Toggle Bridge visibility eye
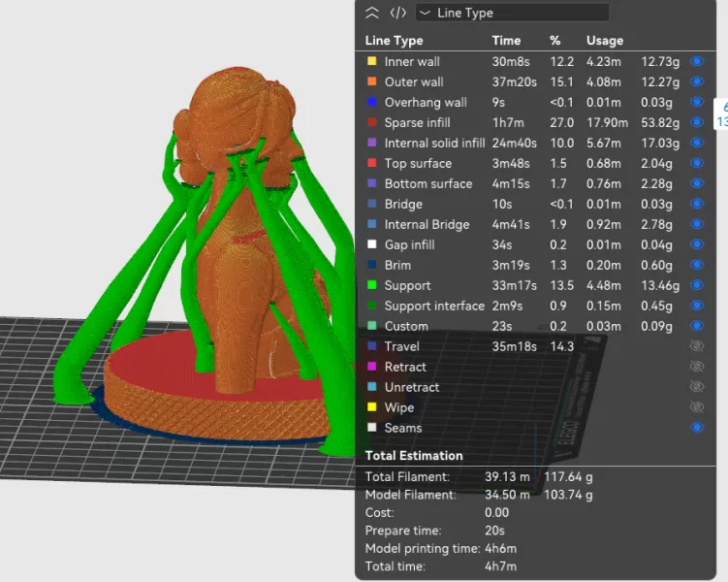This screenshot has width=728, height=582. (x=697, y=204)
